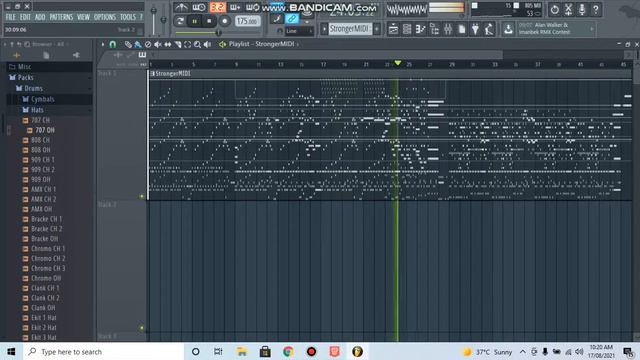Image resolution: width=640 pixels, height=360 pixels.
Task: Show hidden system tray icons chevron
Action: 522,351
